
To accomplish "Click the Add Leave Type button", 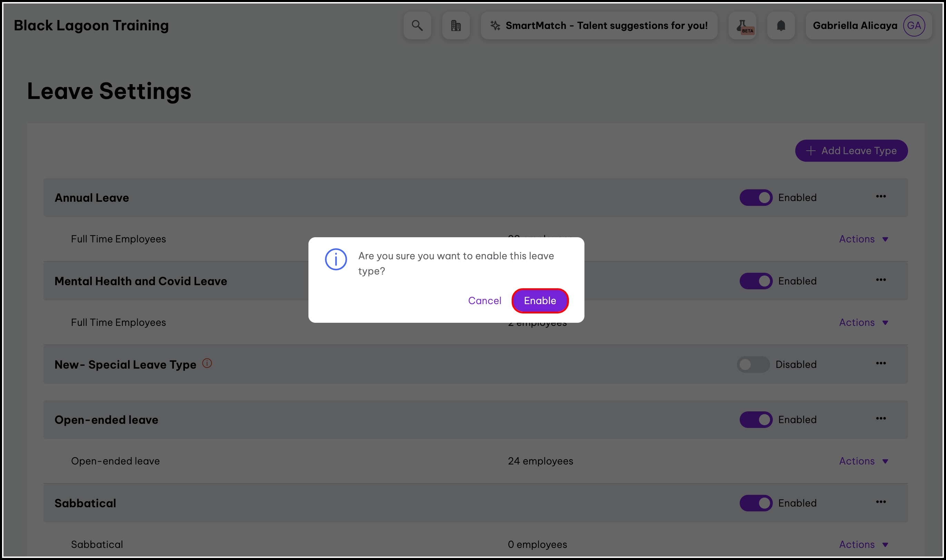I will click(851, 151).
